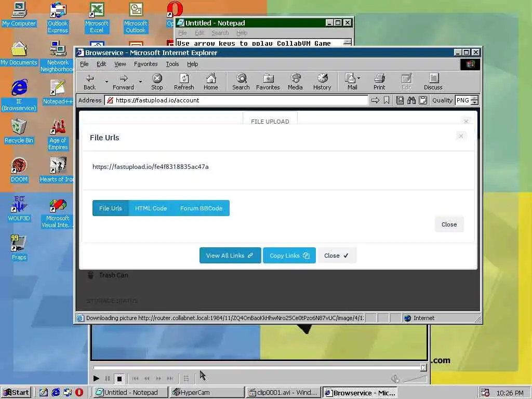Click the clipboard icon near Quality

[x=423, y=100]
